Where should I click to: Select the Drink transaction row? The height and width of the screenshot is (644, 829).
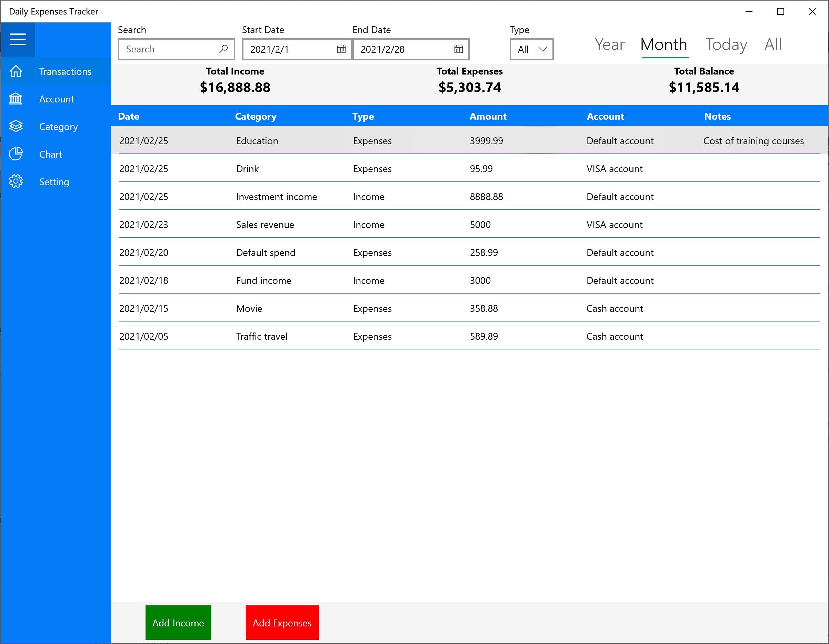point(470,169)
